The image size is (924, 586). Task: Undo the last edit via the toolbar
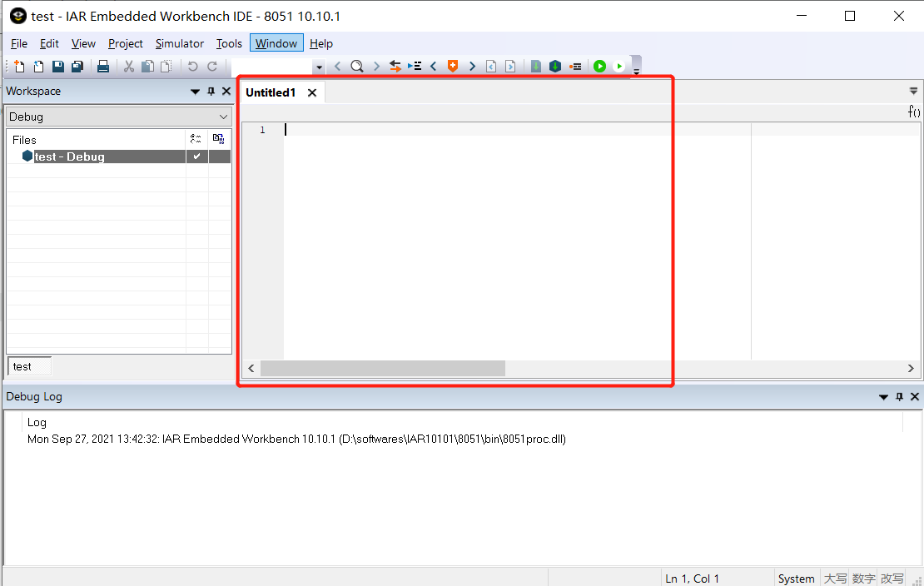point(192,66)
